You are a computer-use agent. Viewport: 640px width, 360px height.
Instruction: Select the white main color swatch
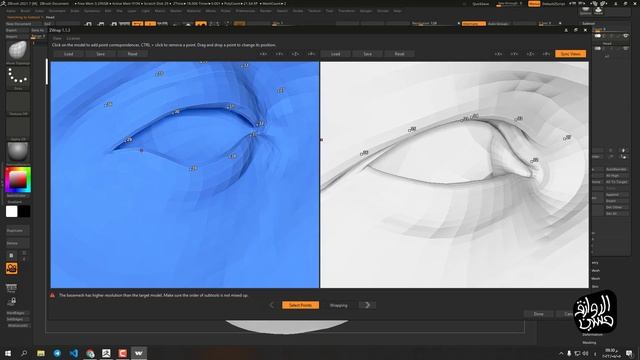tap(11, 211)
